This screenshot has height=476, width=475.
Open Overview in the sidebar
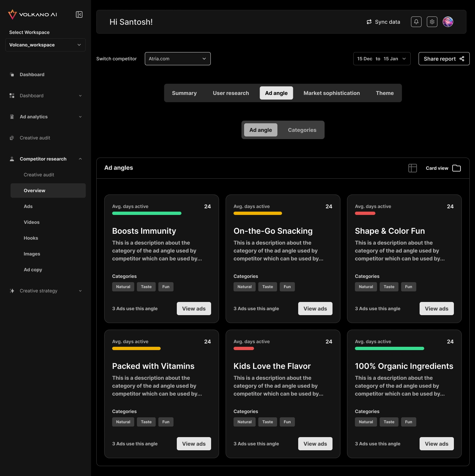point(48,191)
